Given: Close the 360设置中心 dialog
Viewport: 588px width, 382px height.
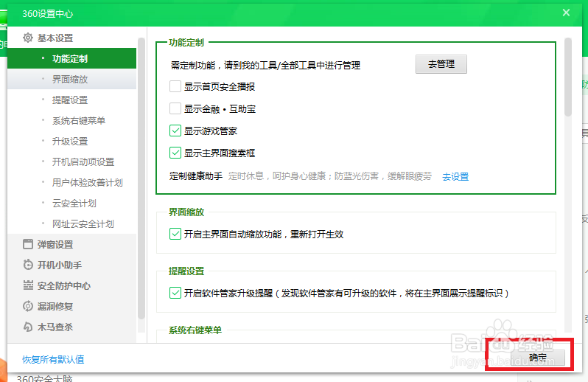Looking at the screenshot, I should pyautogui.click(x=566, y=13).
